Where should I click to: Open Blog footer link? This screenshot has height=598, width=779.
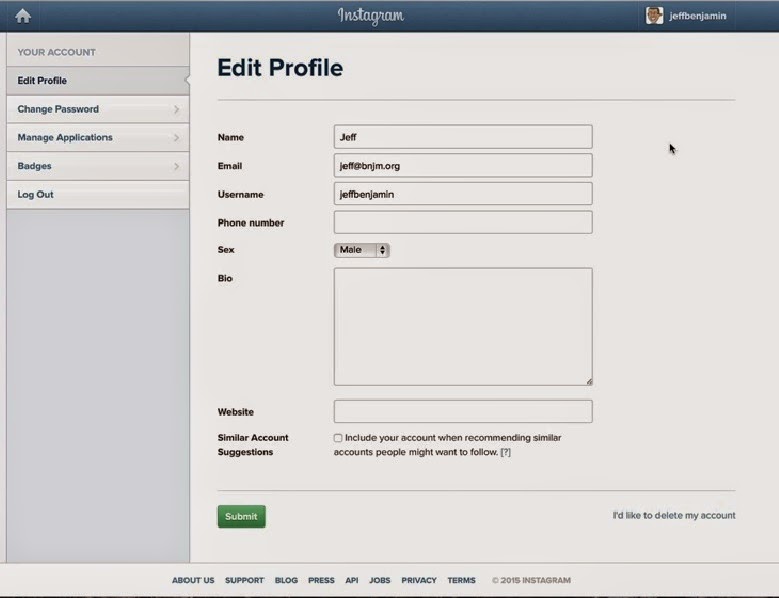(286, 580)
